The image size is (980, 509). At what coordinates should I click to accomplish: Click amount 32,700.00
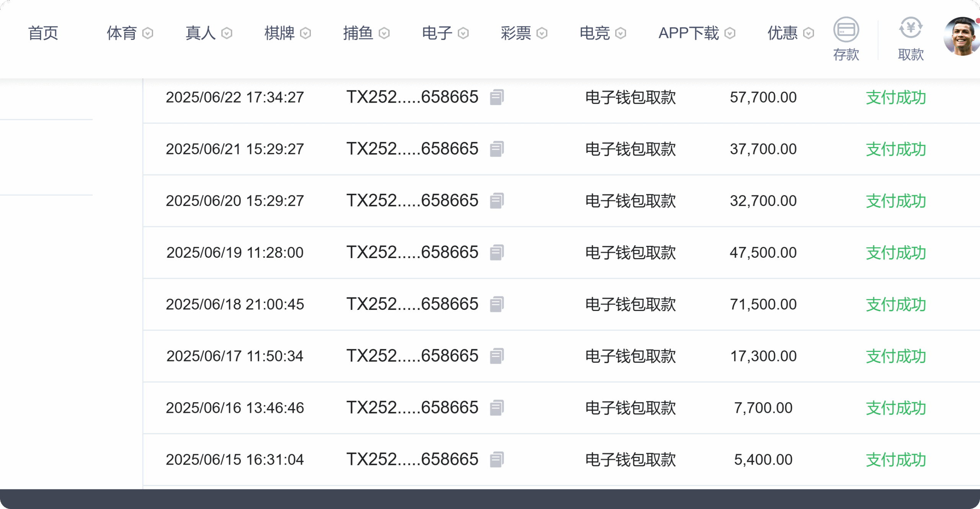click(x=763, y=201)
